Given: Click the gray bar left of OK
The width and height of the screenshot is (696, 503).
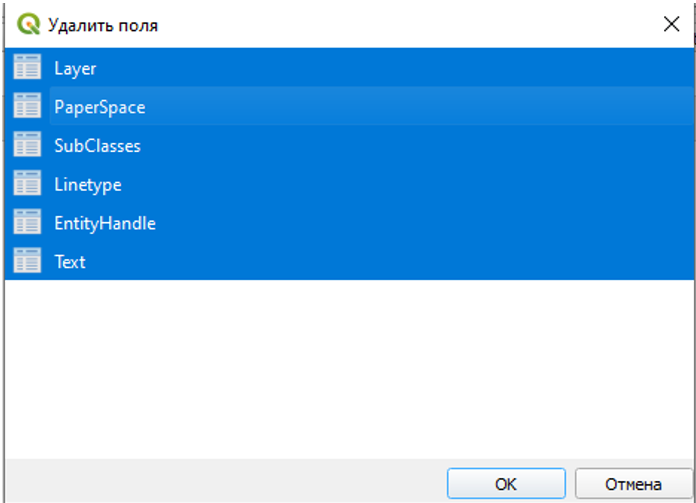Looking at the screenshot, I should 220,482.
